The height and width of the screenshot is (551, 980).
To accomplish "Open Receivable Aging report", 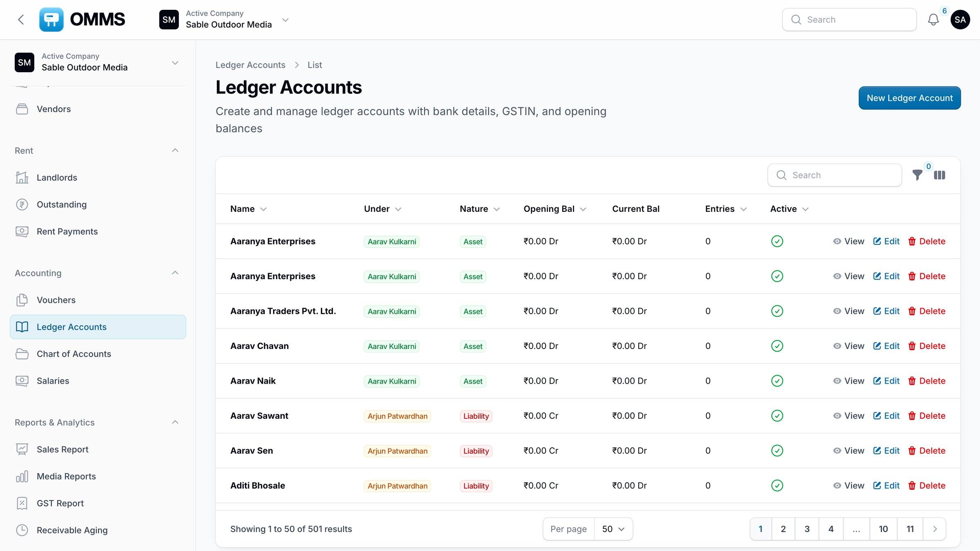I will click(98, 530).
